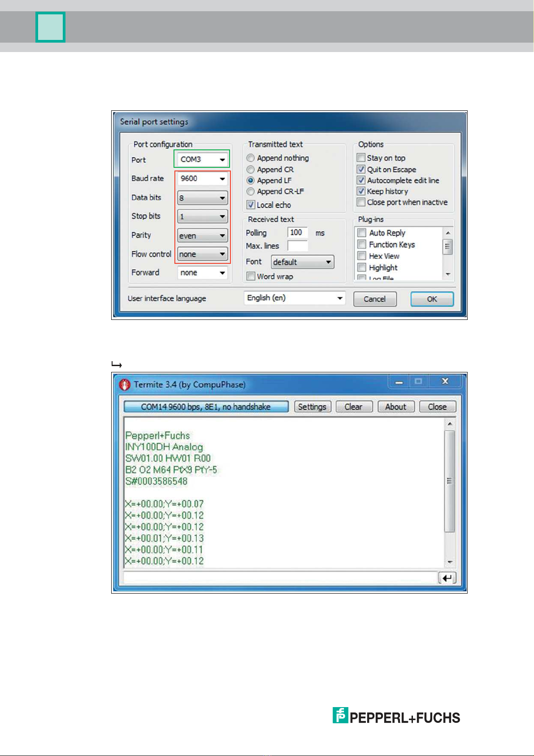The image size is (534, 756).
Task: Click the Termite terminal scrollbar thumb
Action: [x=450, y=481]
